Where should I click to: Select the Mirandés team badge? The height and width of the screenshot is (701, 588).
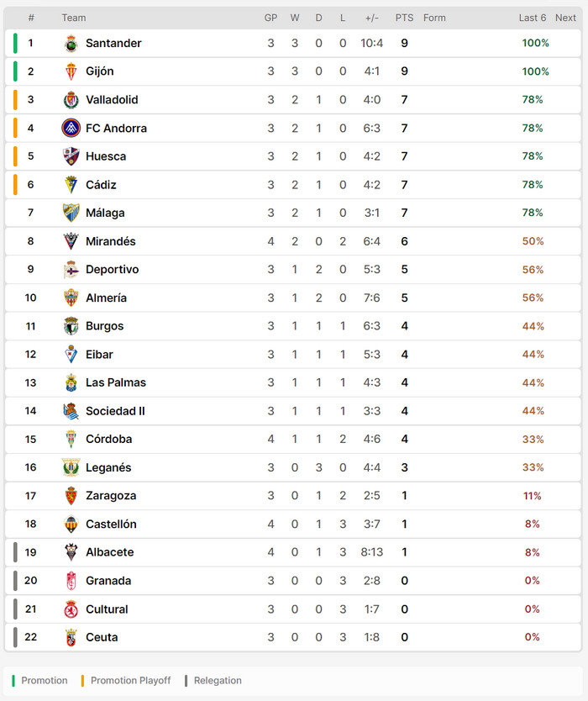click(71, 241)
